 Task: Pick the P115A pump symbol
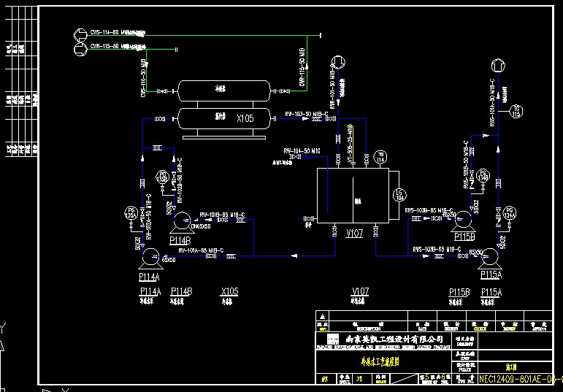[488, 256]
